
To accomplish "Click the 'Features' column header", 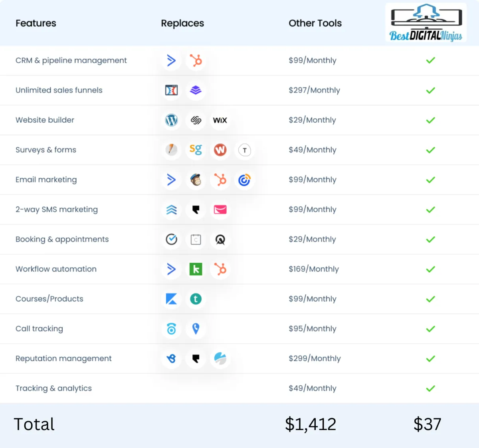I will 36,23.
